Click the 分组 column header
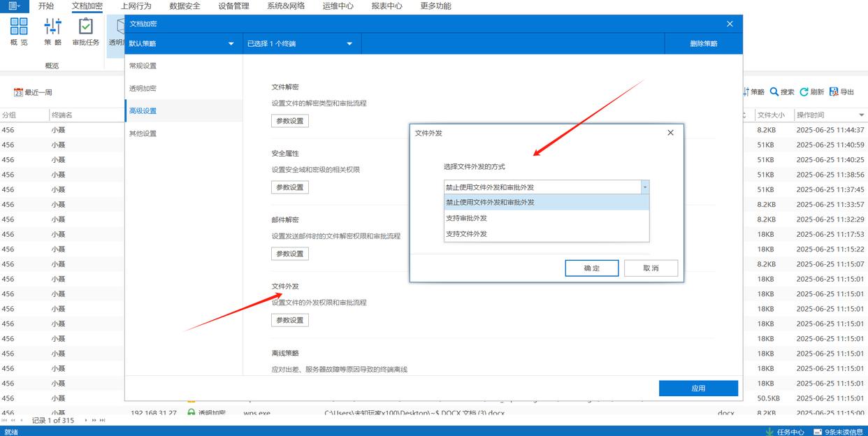 [24, 115]
